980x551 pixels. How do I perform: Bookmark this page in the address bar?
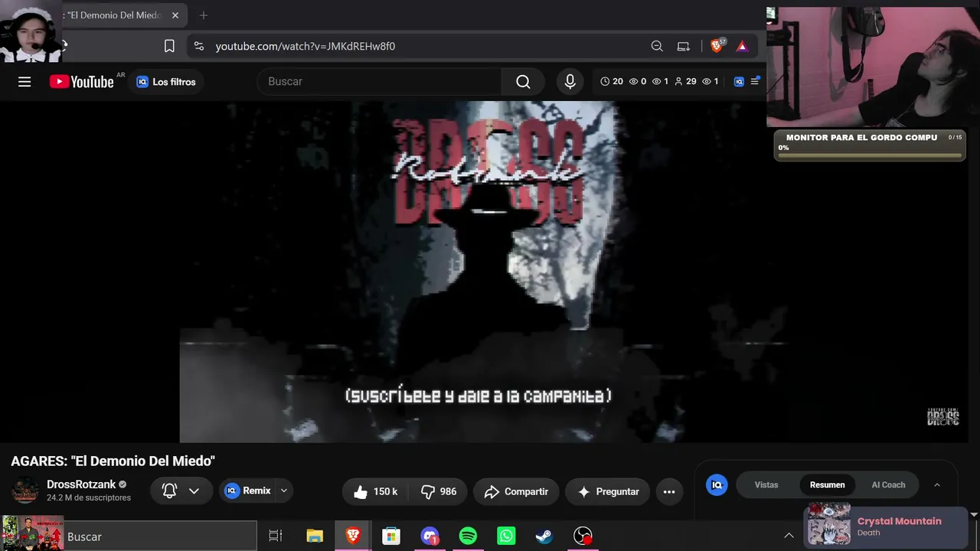(x=169, y=46)
